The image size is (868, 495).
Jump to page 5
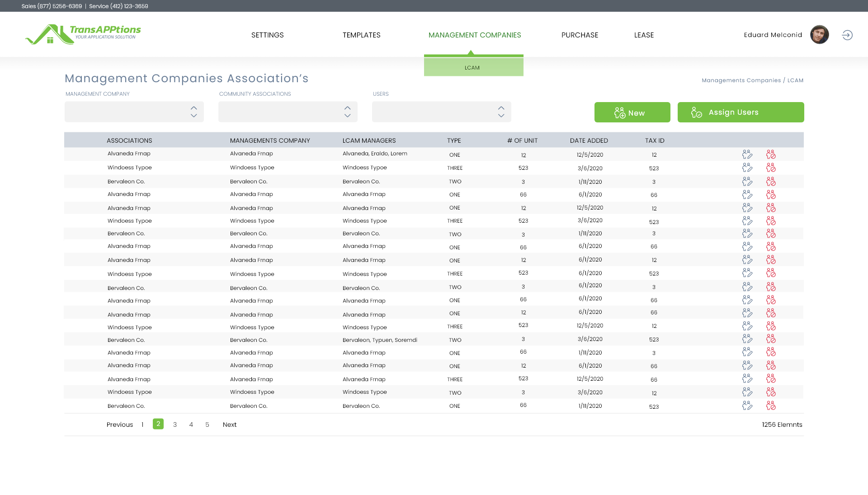pos(208,425)
